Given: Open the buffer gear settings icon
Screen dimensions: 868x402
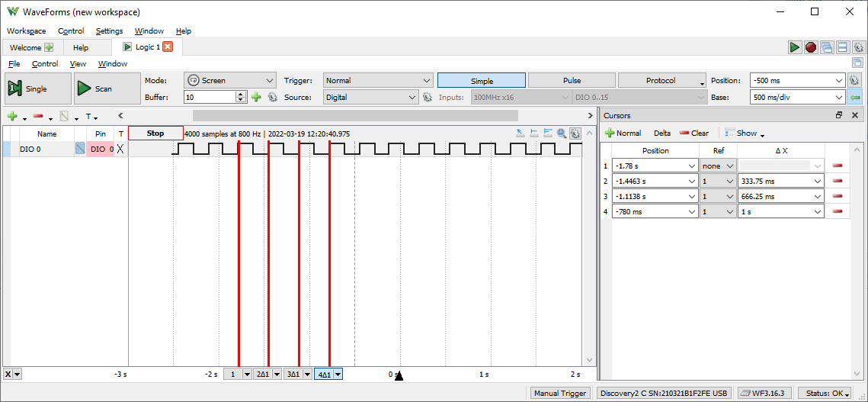Looking at the screenshot, I should pos(272,97).
